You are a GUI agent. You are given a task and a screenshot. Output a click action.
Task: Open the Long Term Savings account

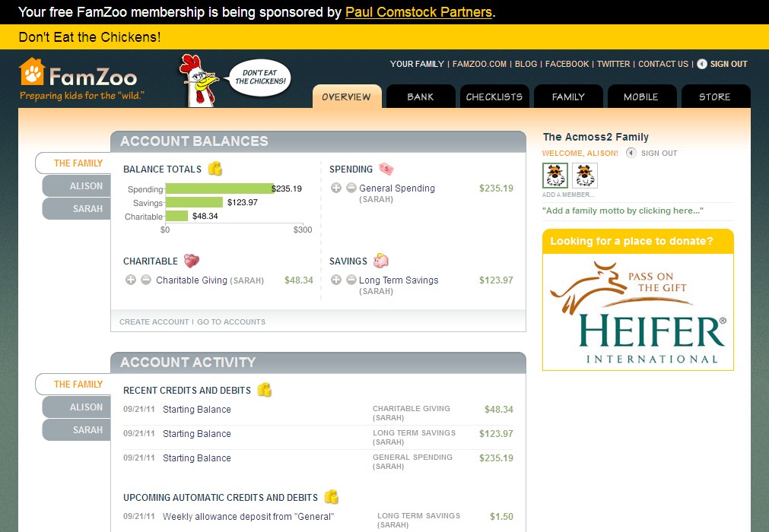399,280
